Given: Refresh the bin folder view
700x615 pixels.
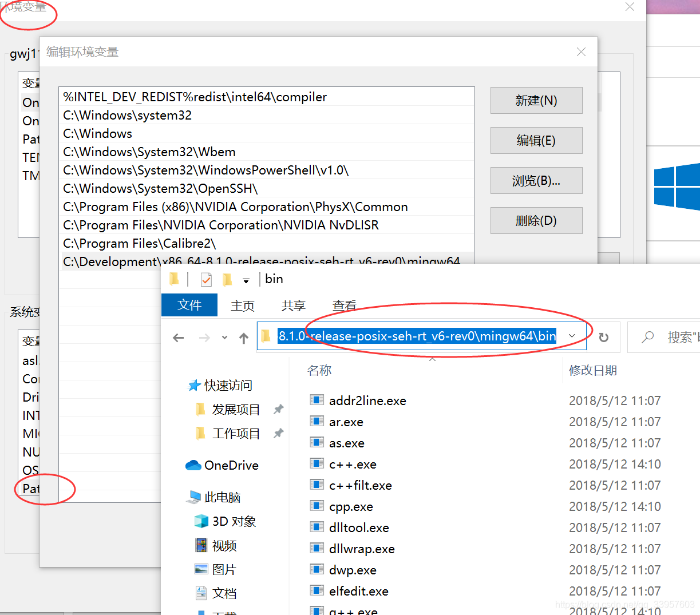Looking at the screenshot, I should coord(603,338).
